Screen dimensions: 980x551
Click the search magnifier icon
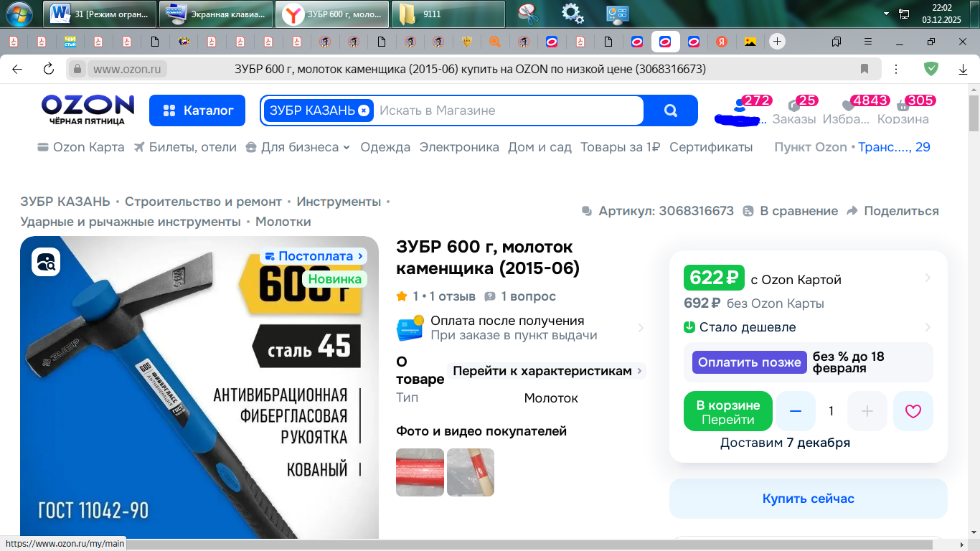[670, 110]
